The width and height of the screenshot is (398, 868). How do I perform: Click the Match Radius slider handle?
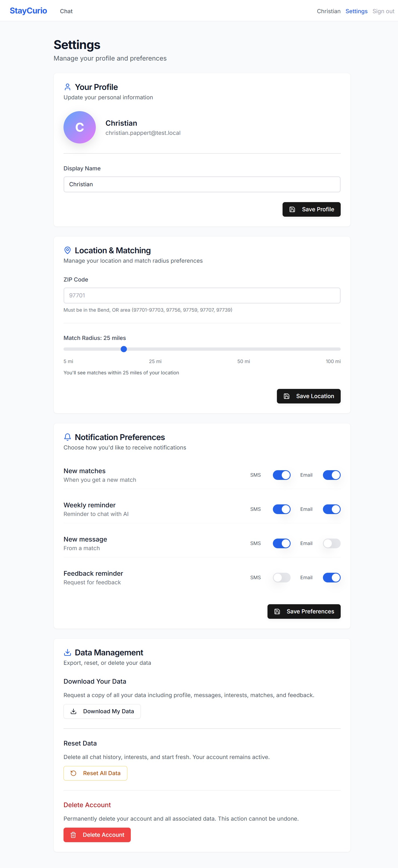pyautogui.click(x=124, y=349)
